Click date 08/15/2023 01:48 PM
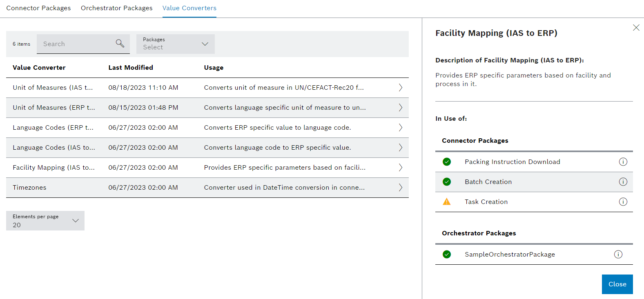The image size is (644, 299). point(143,108)
